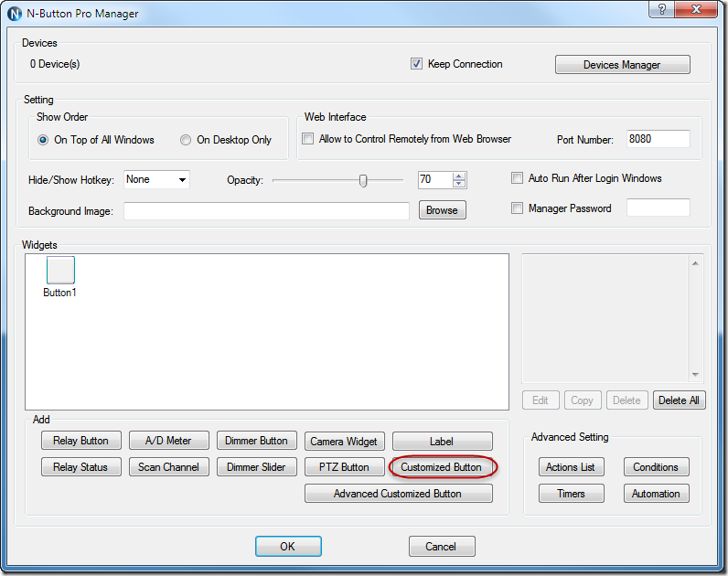This screenshot has width=728, height=576.
Task: Open the Actions List
Action: (571, 467)
